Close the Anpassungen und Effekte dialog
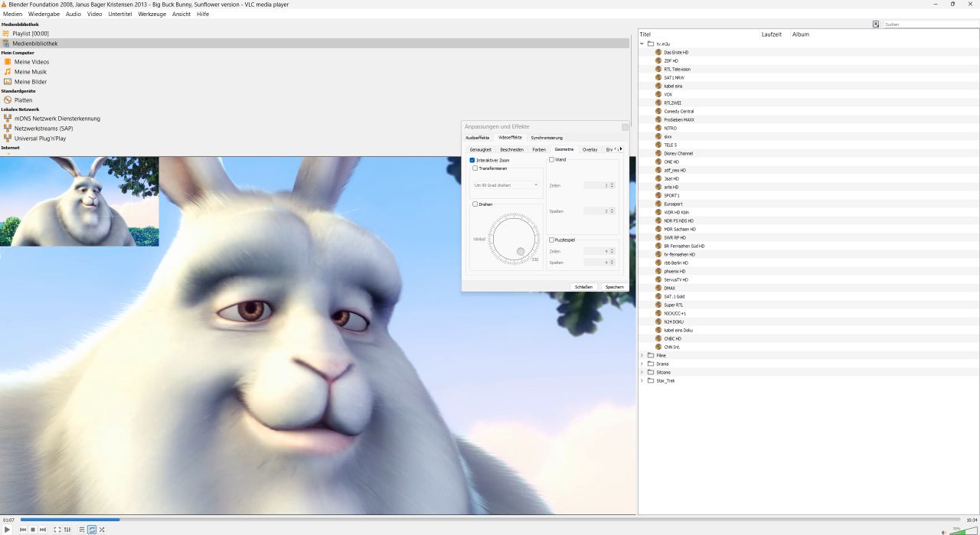 [x=625, y=126]
